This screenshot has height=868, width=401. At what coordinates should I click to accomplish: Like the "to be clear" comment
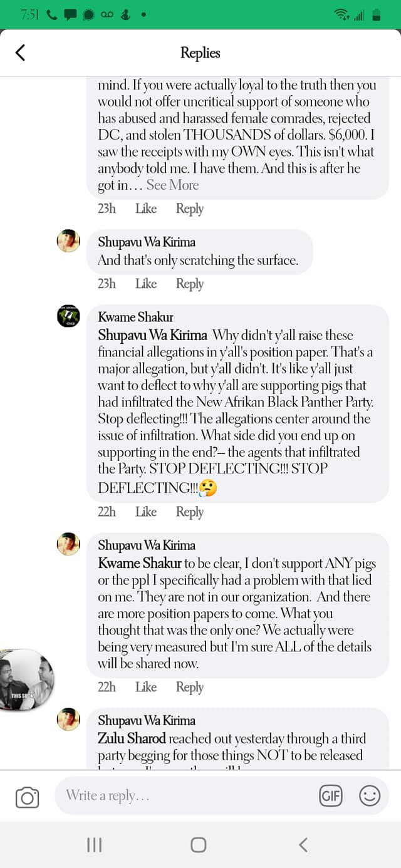point(146,687)
